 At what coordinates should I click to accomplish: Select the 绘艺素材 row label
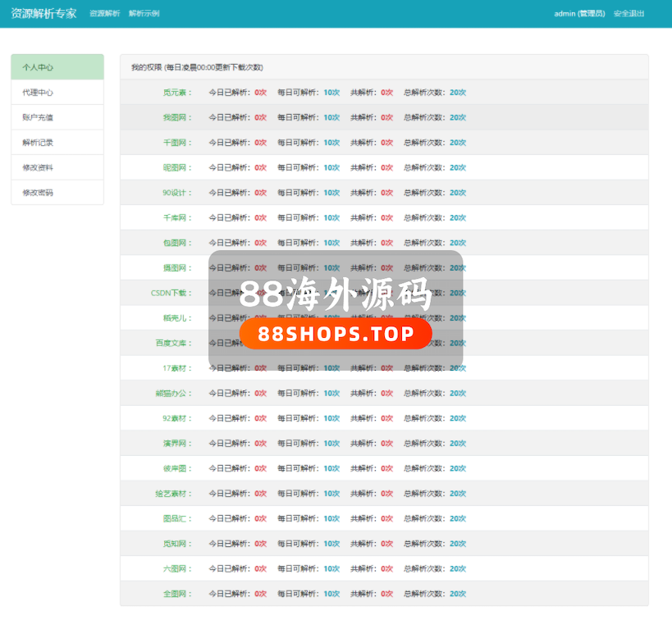pyautogui.click(x=173, y=494)
